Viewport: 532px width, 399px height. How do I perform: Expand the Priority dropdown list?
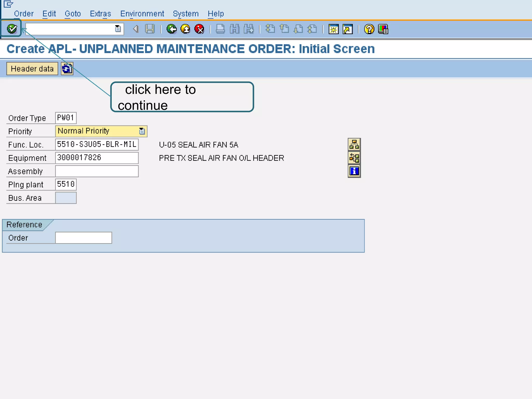[x=142, y=131]
